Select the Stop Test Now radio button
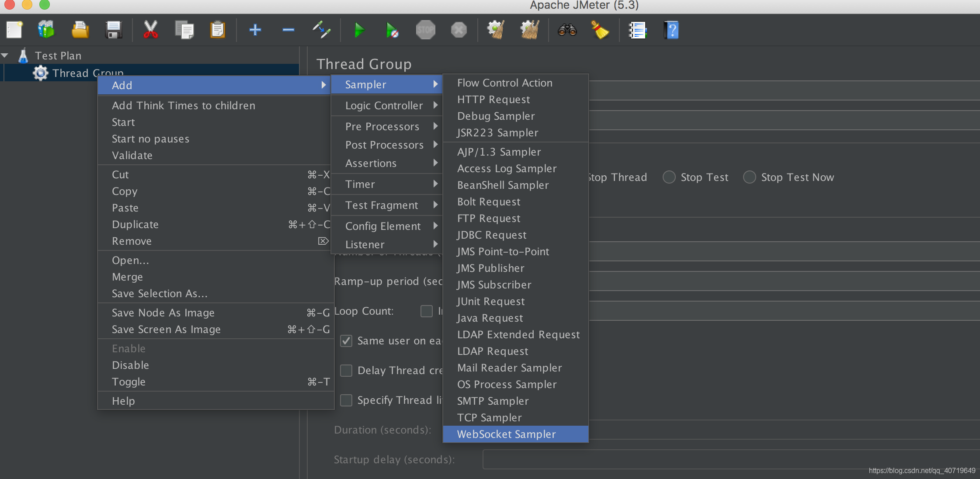The height and width of the screenshot is (479, 980). (x=749, y=177)
